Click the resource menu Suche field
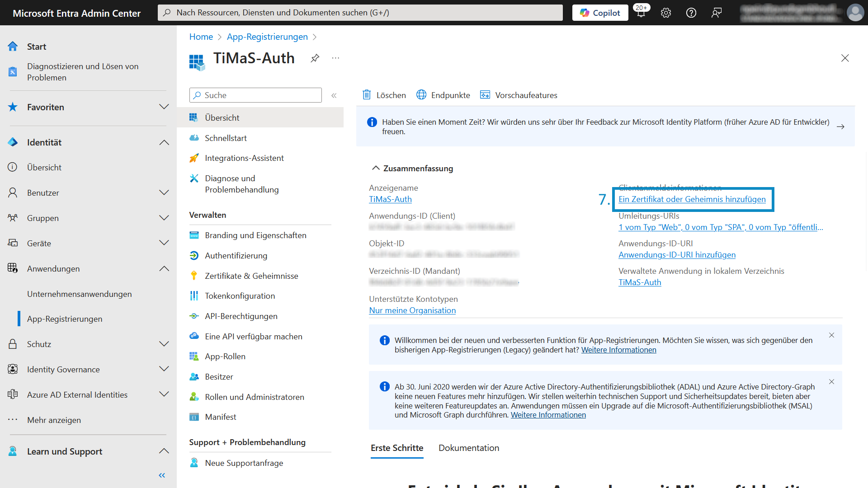This screenshot has height=488, width=868. pyautogui.click(x=255, y=95)
